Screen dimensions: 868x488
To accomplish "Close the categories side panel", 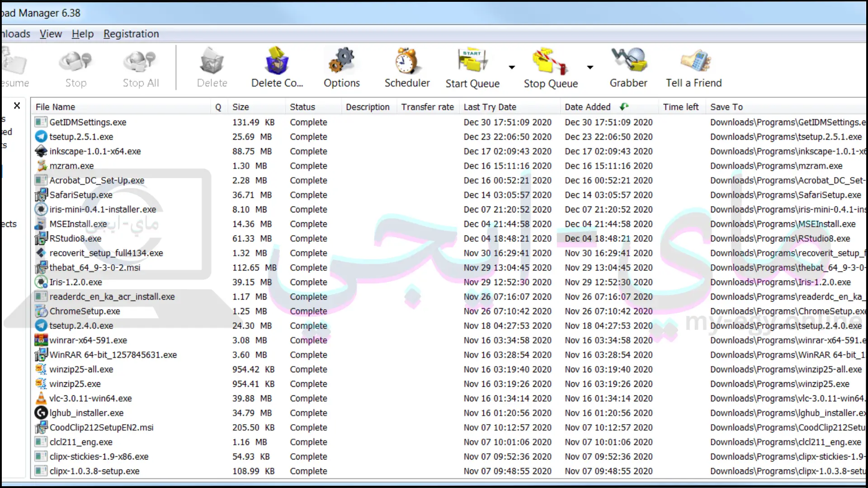I will point(17,106).
